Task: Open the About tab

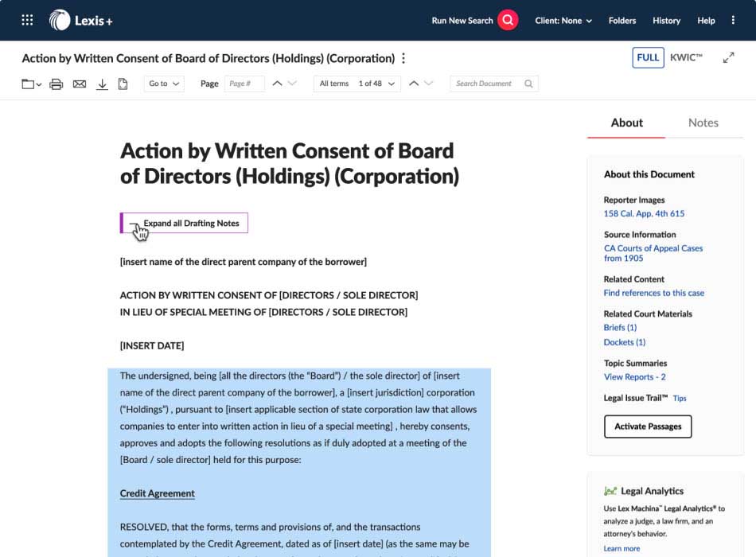Action: pos(627,123)
